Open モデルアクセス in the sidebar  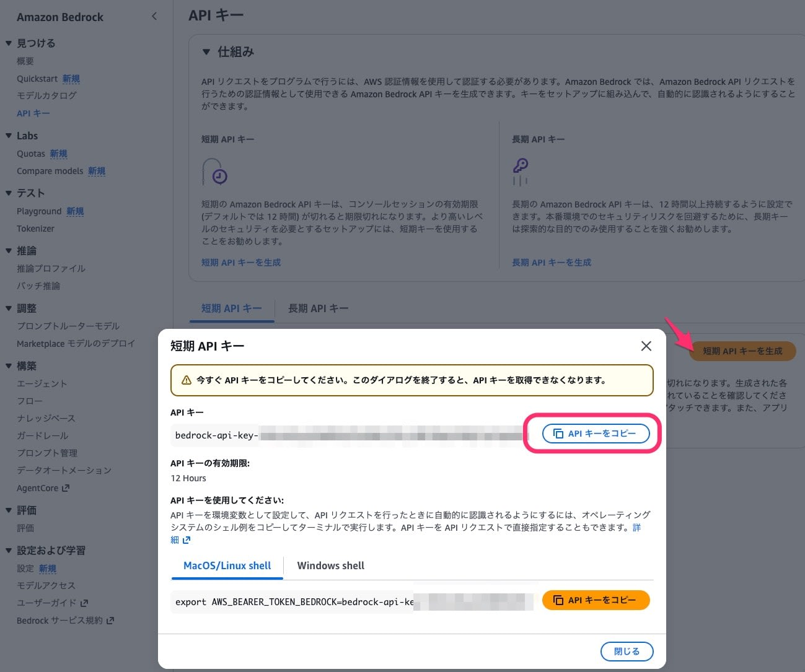pyautogui.click(x=46, y=585)
